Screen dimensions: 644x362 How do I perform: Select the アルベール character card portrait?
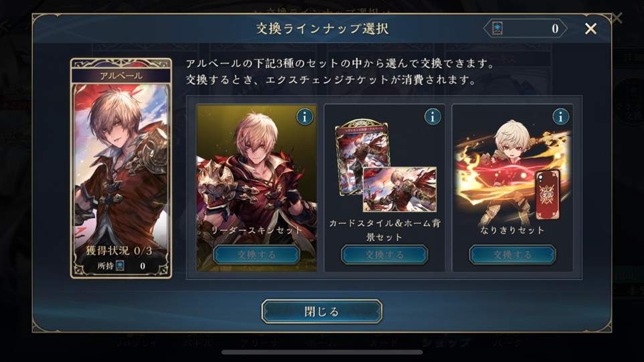click(x=121, y=168)
